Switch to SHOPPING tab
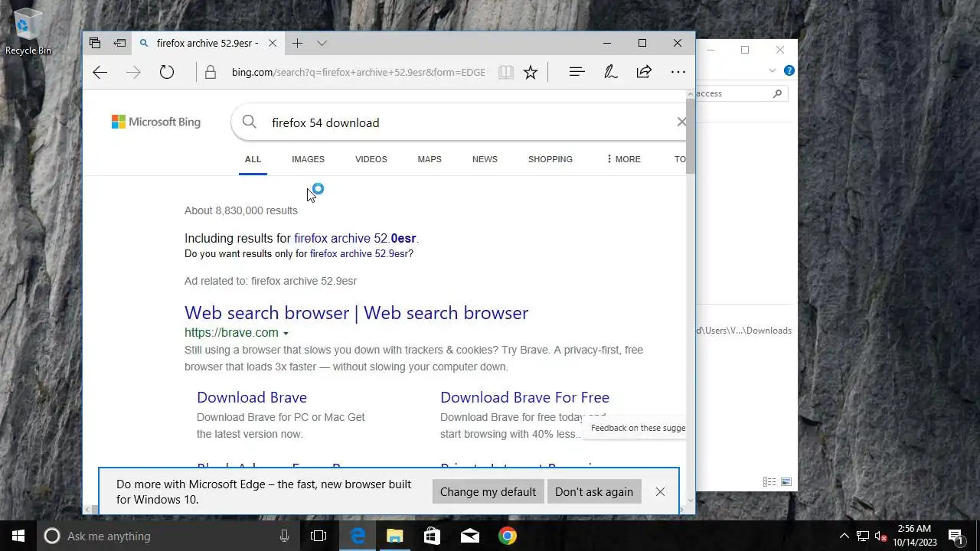The width and height of the screenshot is (980, 551). (x=550, y=159)
